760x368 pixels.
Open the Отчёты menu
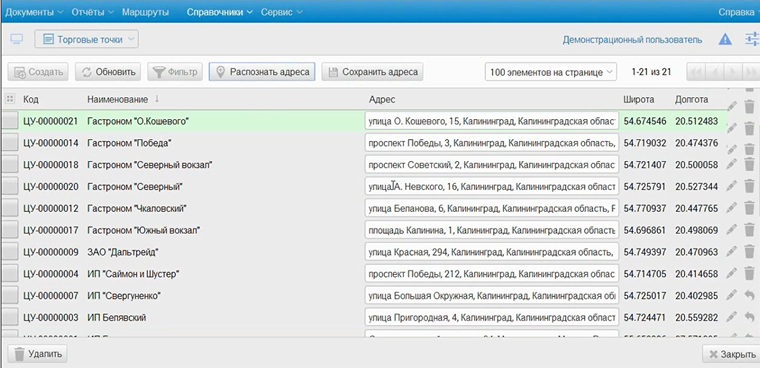[93, 12]
